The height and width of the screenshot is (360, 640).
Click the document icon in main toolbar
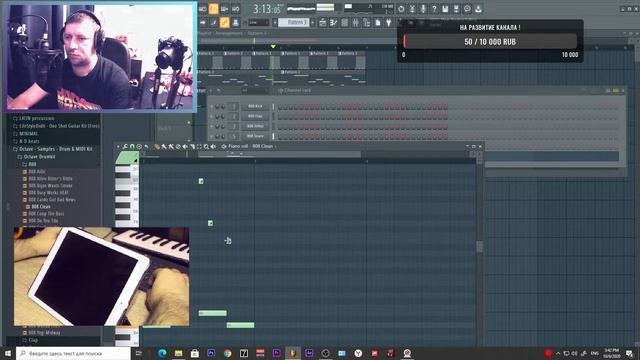pyautogui.click(x=378, y=22)
